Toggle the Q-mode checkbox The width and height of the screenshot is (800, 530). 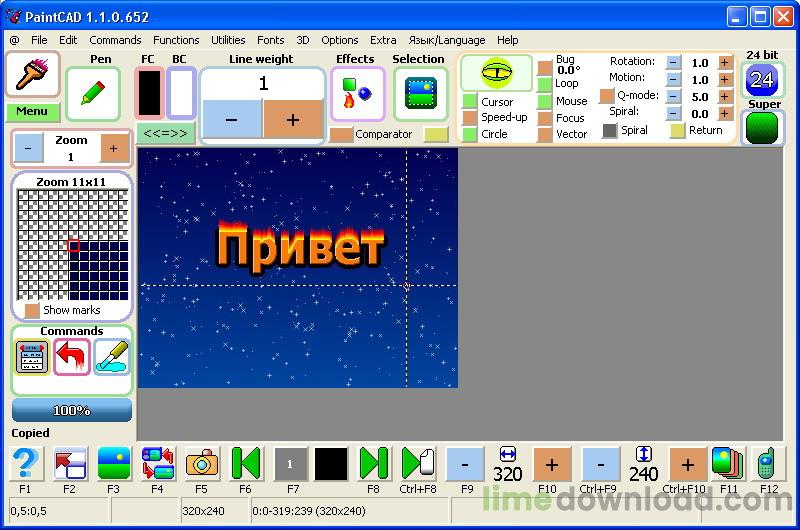tap(607, 95)
